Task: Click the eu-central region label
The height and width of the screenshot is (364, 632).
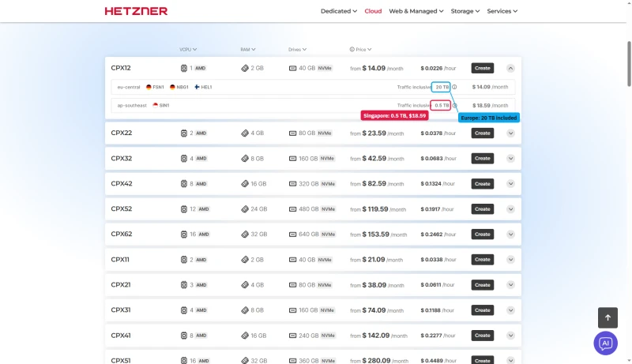Action: coord(129,87)
